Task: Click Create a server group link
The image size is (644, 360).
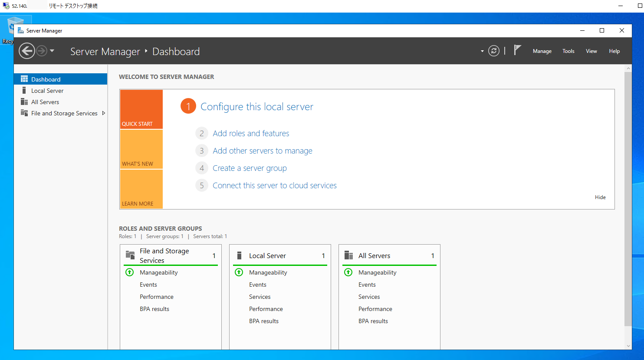Action: [x=250, y=168]
